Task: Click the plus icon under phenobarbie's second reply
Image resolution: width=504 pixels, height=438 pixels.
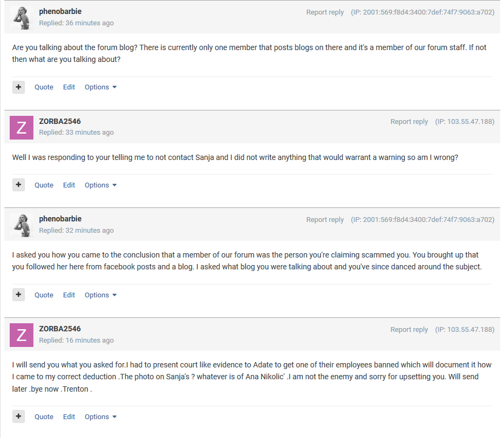Action: (x=19, y=295)
